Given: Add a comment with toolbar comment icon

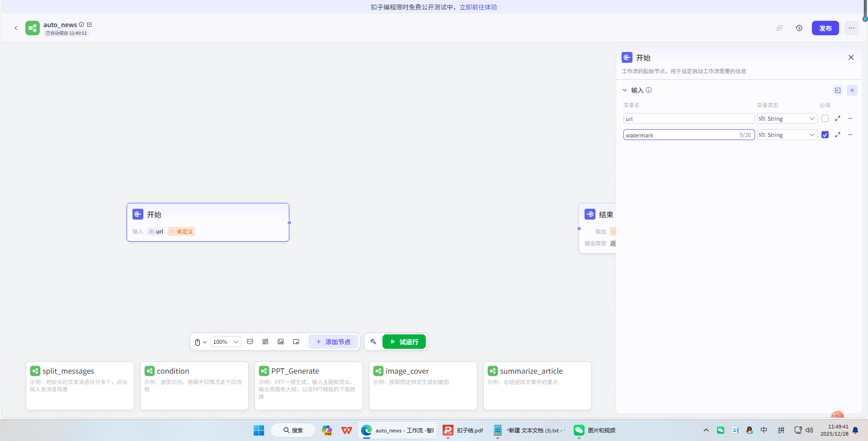Looking at the screenshot, I should [x=250, y=342].
